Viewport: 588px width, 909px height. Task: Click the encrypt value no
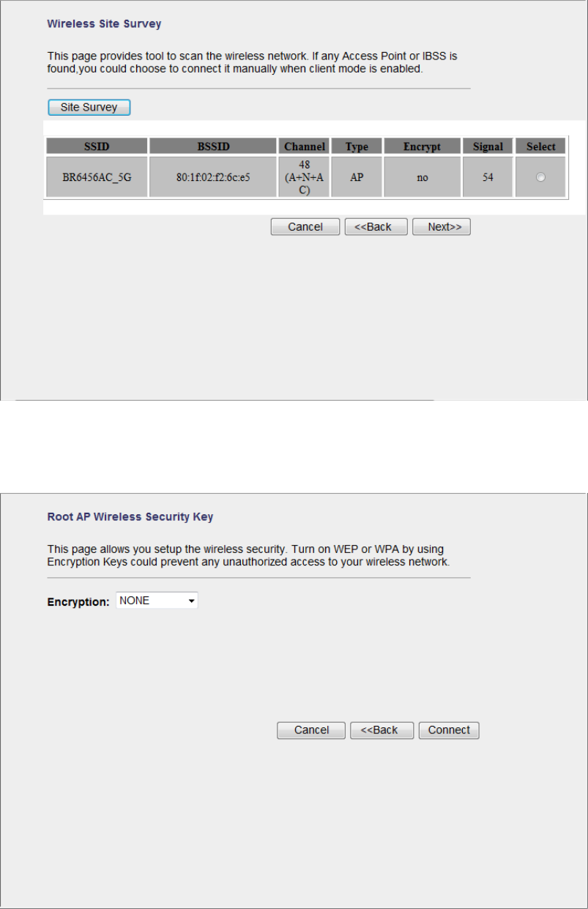tap(423, 177)
